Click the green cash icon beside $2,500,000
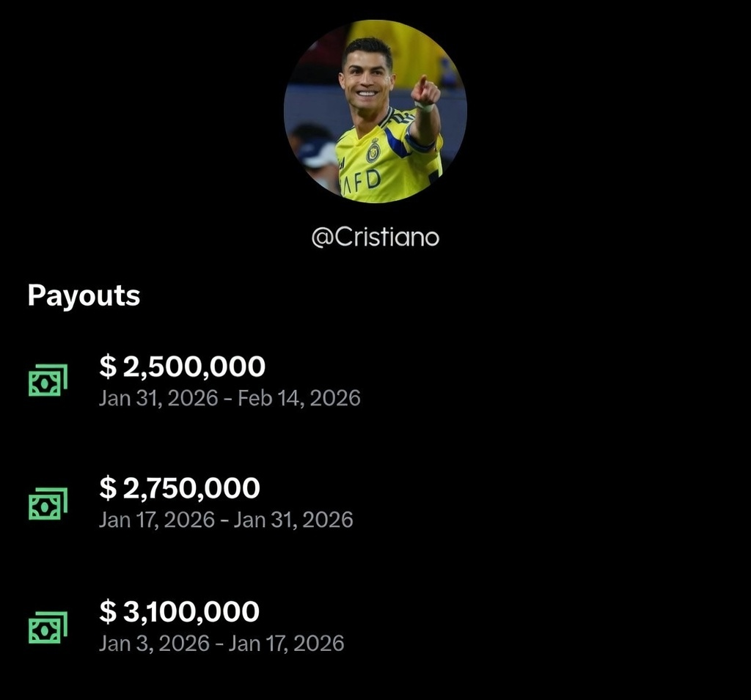 click(x=48, y=380)
